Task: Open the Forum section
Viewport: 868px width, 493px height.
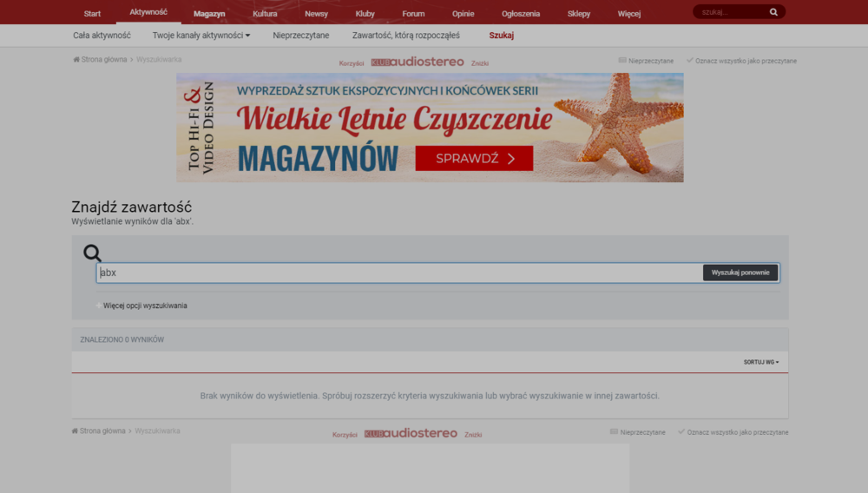Action: 413,14
